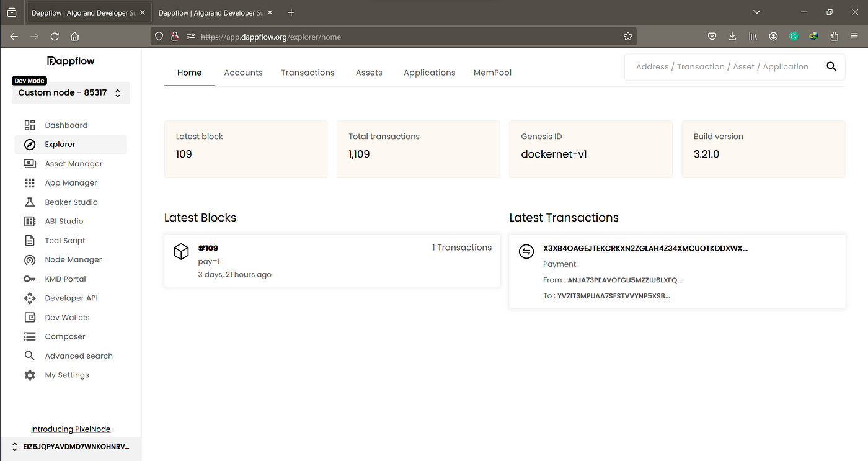The width and height of the screenshot is (868, 461).
Task: Open the Firefox application menu
Action: coord(854,37)
